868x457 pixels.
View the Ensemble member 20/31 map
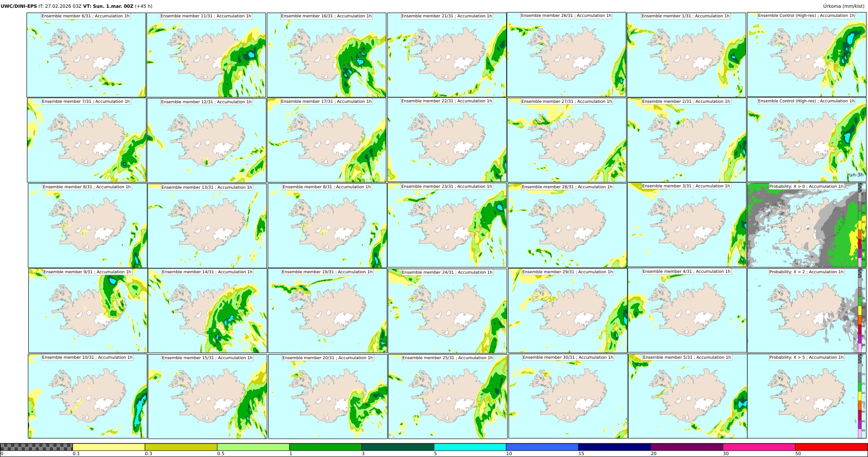pyautogui.click(x=328, y=397)
